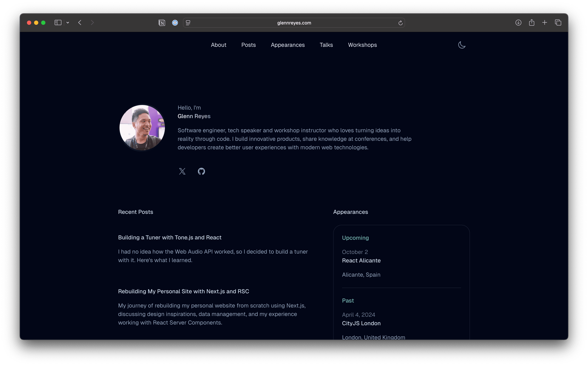Open the GitHub profile icon
The height and width of the screenshot is (366, 588).
[201, 171]
